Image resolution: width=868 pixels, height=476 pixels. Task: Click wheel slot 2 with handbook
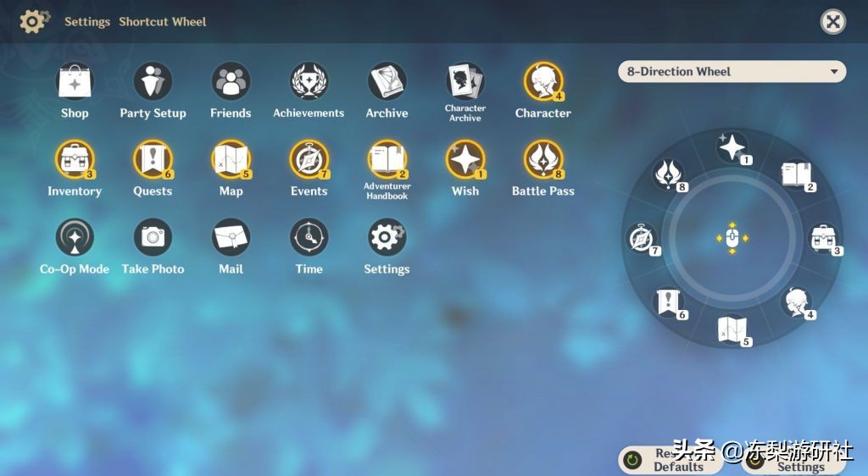(x=797, y=174)
